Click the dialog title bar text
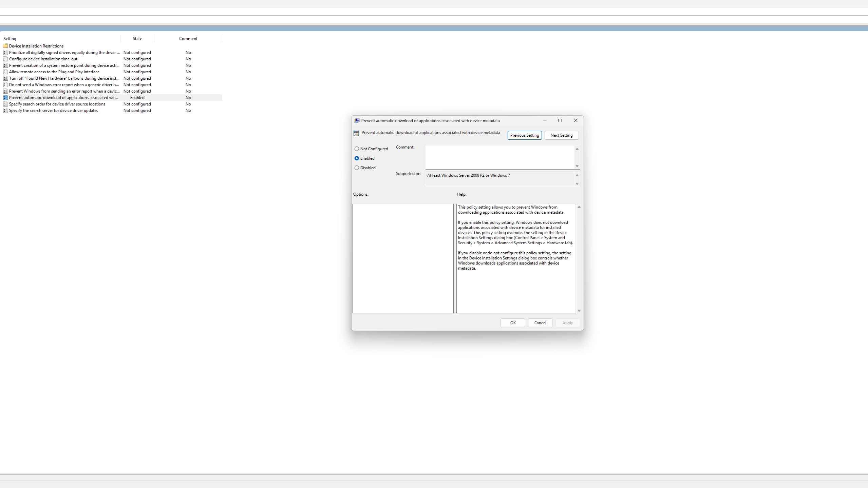The image size is (868, 488). pos(430,121)
